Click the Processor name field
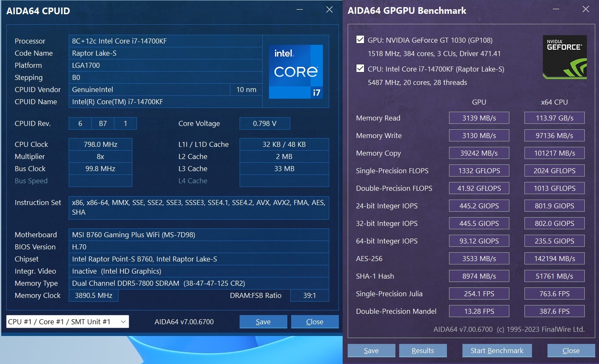 [165, 41]
